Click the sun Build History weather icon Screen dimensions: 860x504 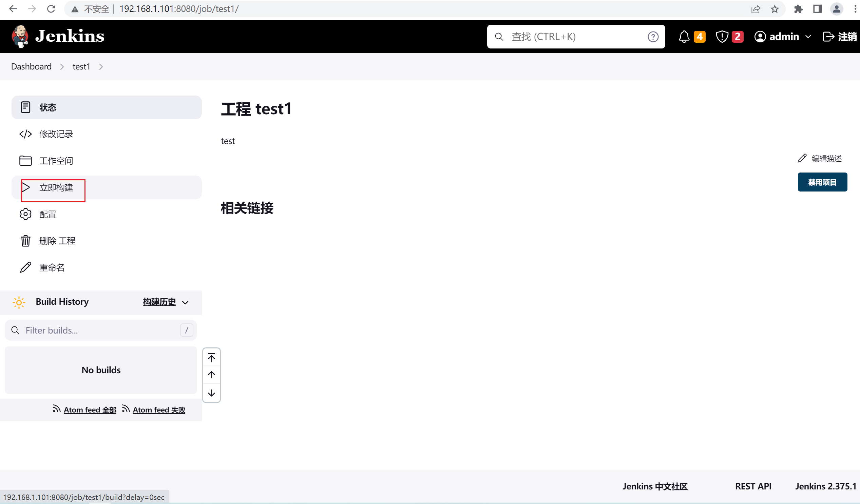click(x=19, y=302)
